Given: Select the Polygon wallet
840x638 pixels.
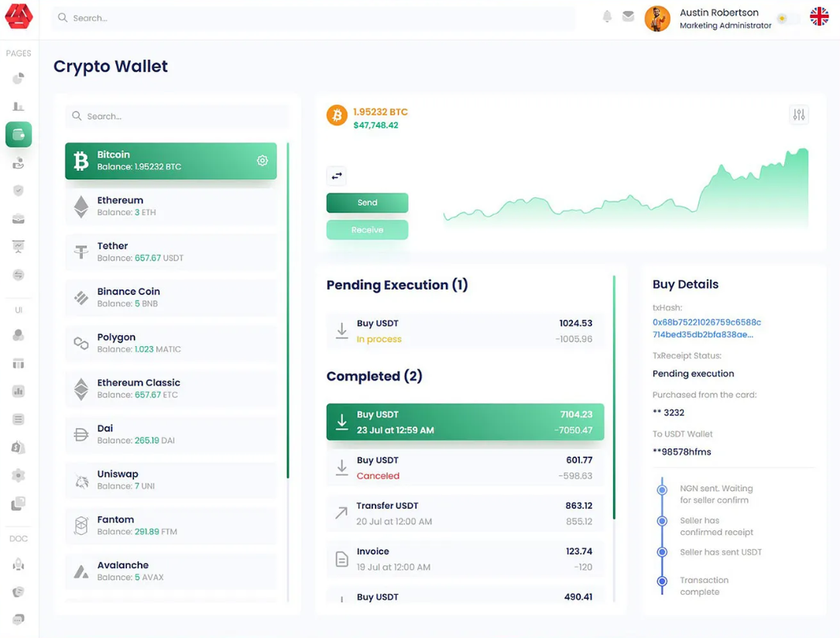Looking at the screenshot, I should pyautogui.click(x=171, y=343).
